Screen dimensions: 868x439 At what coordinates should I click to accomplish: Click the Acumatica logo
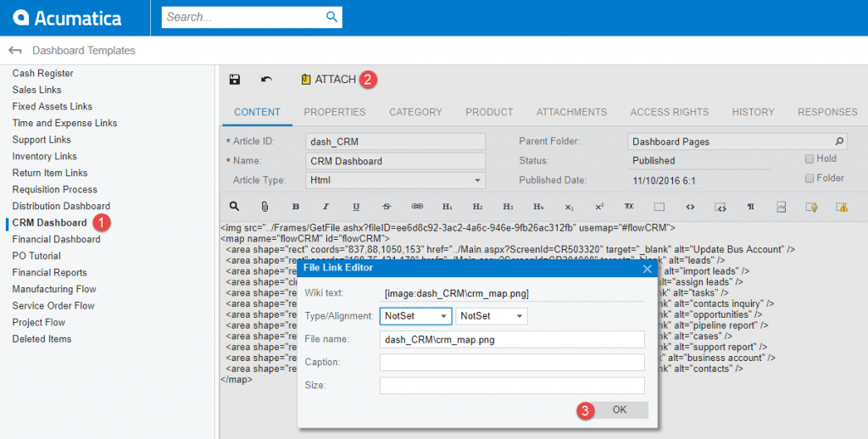tap(67, 18)
